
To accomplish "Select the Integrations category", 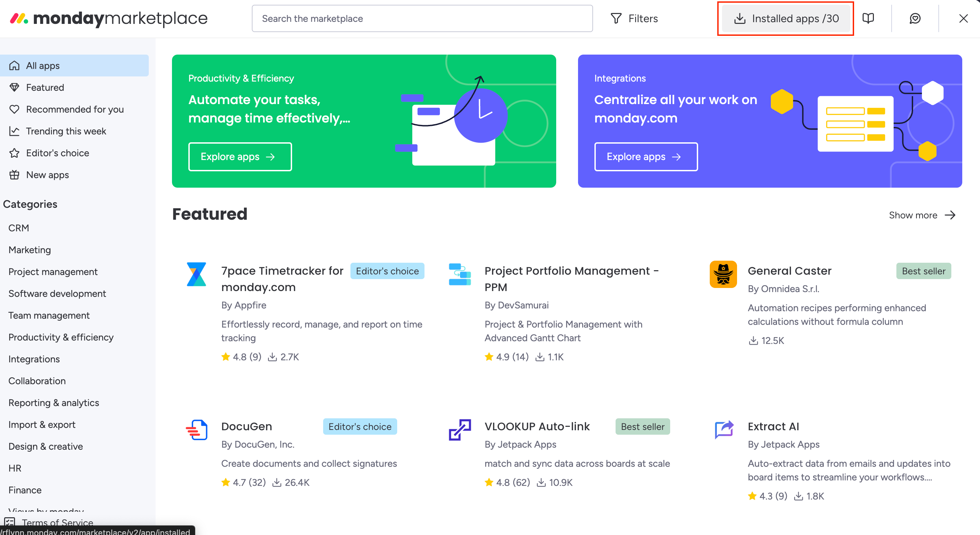I will (x=34, y=359).
